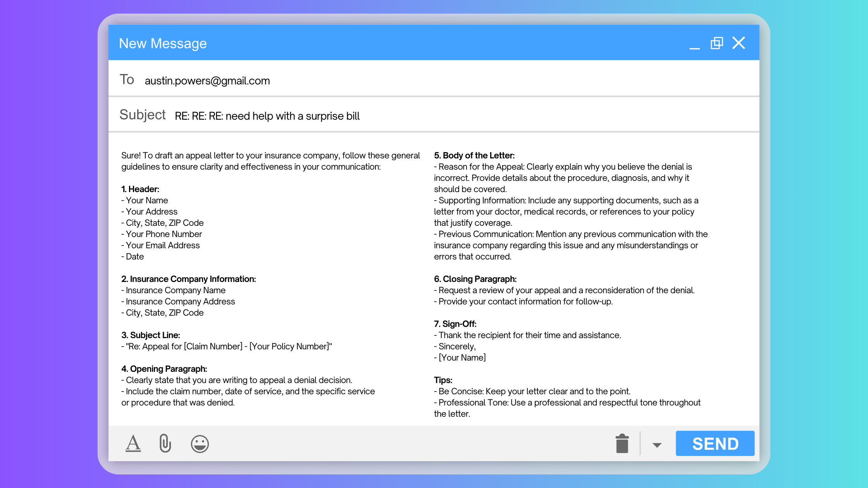Screen dimensions: 868x488
Task: Click the '7. Sign-Off:' heading text
Action: (x=455, y=324)
